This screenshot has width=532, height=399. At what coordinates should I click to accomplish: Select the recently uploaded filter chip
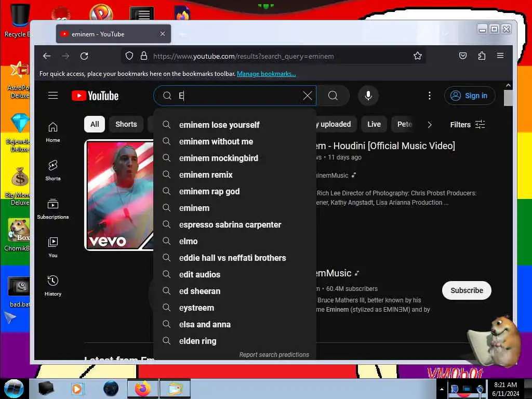click(x=336, y=124)
